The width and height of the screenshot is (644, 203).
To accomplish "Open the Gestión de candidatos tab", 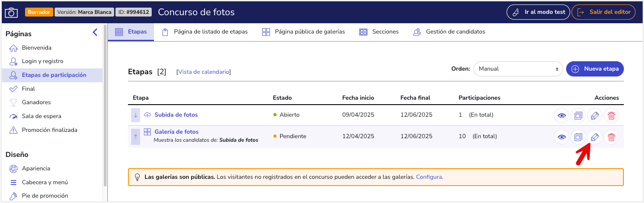I will 449,32.
